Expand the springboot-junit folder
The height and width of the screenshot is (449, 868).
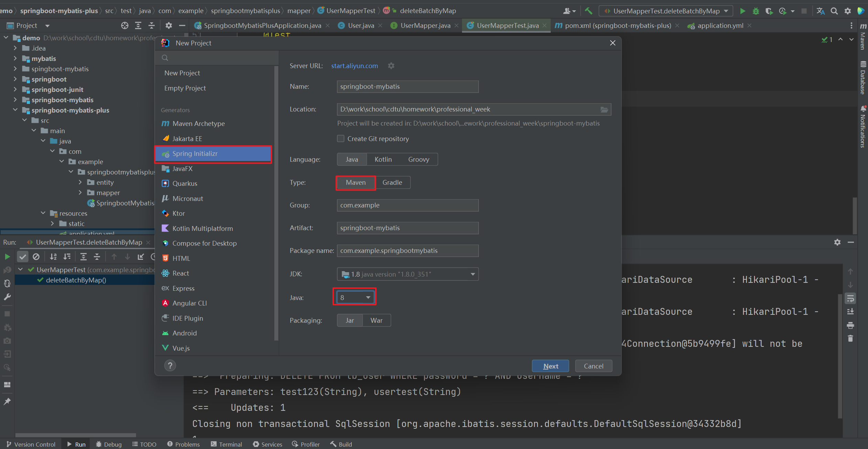point(15,89)
